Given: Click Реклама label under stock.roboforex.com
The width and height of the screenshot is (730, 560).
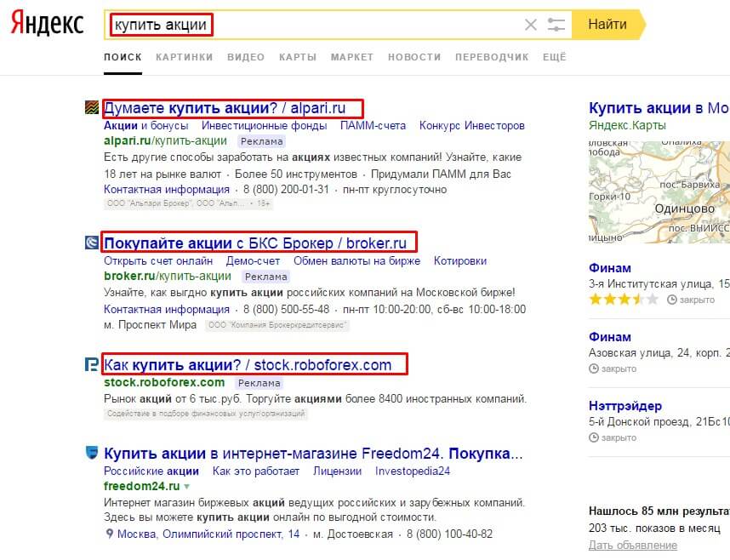Looking at the screenshot, I should [x=259, y=383].
